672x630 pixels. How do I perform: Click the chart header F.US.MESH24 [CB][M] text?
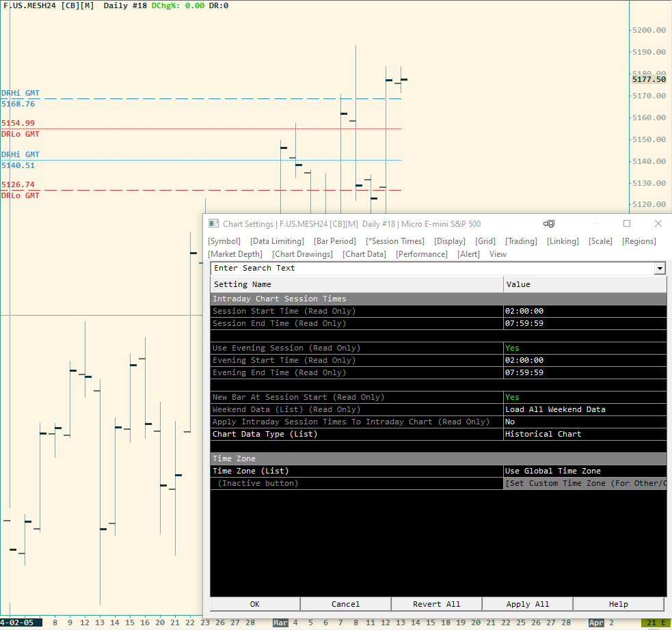[49, 5]
